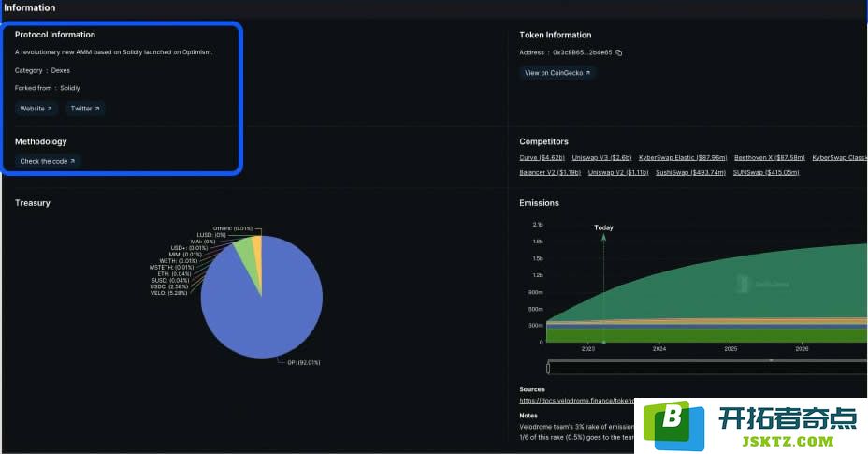Viewport: 868px width, 454px height.
Task: Click the 'Category : Dexes' text
Action: [43, 70]
